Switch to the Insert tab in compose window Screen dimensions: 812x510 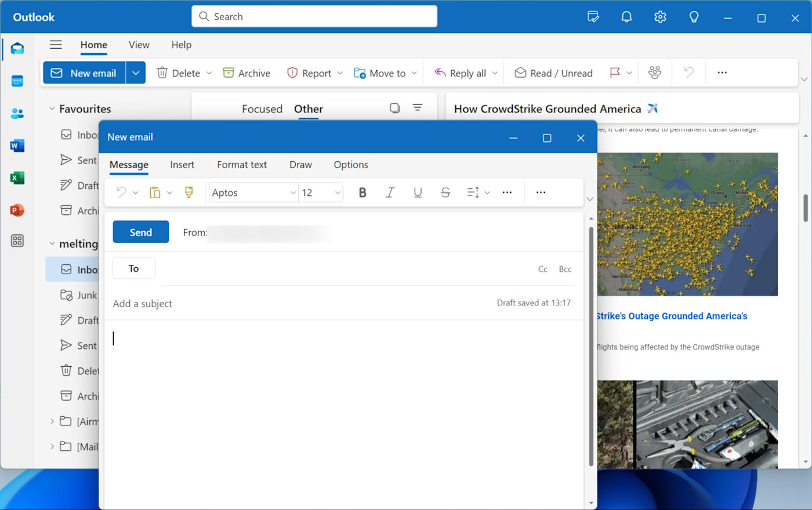[x=182, y=165]
